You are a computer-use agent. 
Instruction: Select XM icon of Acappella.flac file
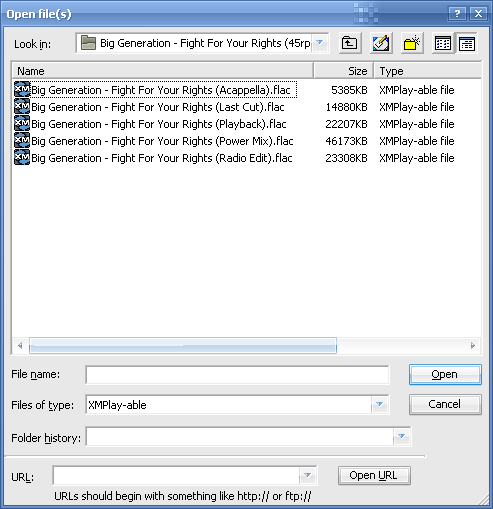tap(22, 90)
